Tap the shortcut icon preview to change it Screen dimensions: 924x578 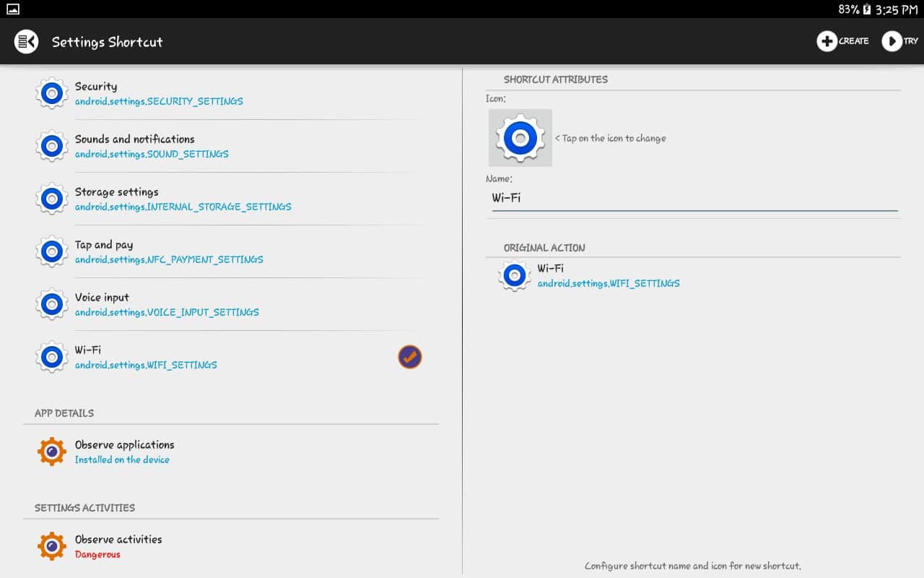[520, 138]
